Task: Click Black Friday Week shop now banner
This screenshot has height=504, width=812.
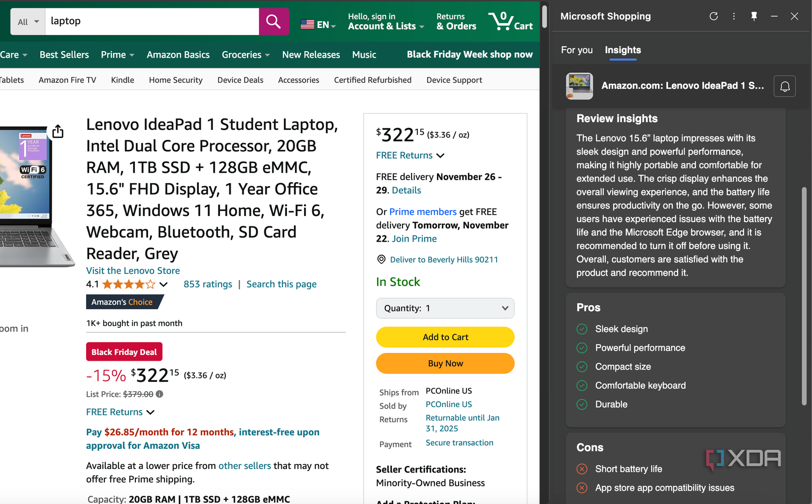Action: click(470, 55)
